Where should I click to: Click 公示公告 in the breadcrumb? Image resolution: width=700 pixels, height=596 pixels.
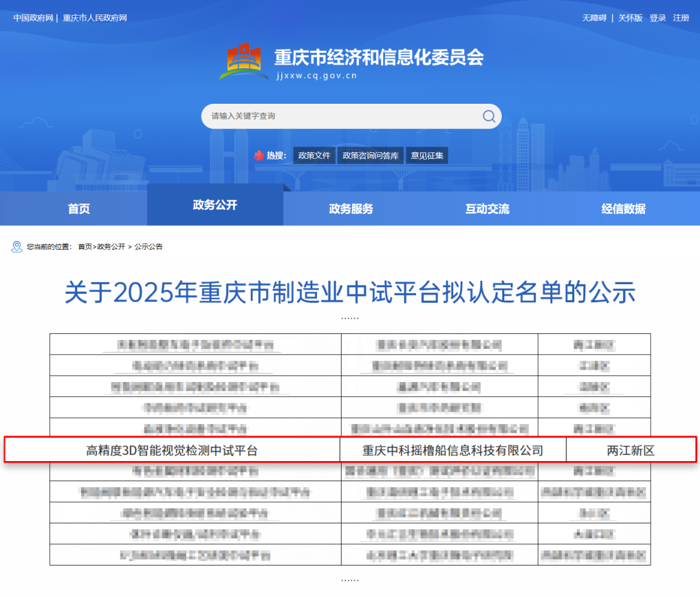tap(148, 246)
